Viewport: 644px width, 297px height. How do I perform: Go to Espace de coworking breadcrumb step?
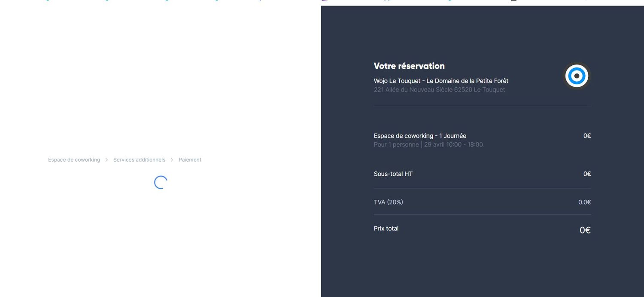(74, 160)
